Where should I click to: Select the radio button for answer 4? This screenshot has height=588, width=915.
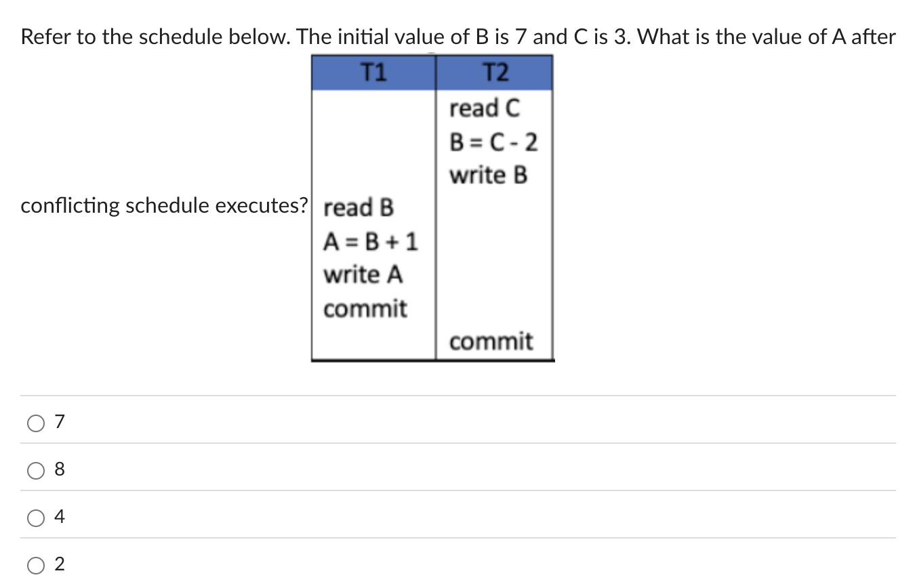tap(35, 518)
